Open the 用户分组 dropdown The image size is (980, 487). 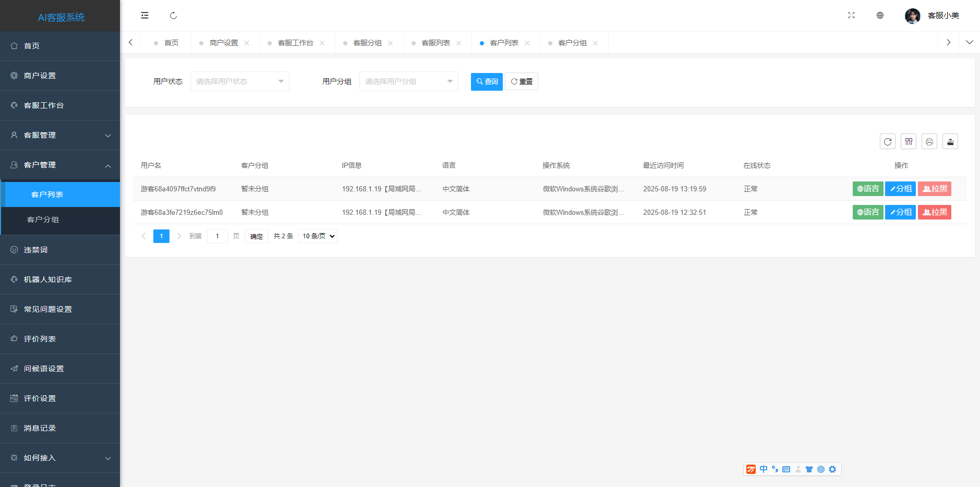[x=408, y=81]
